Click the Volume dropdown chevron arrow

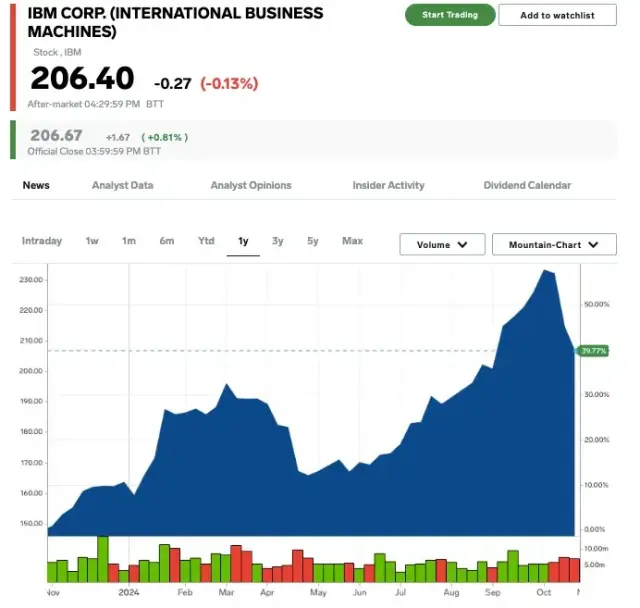click(462, 245)
